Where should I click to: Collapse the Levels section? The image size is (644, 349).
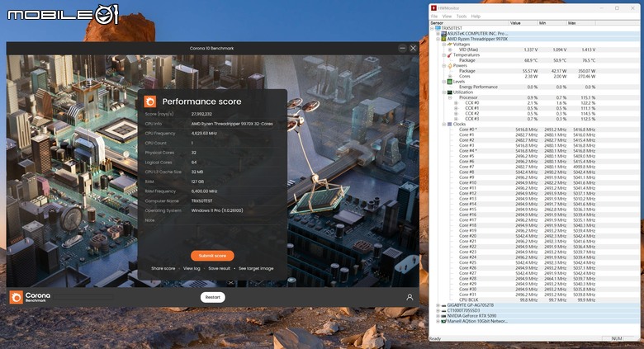click(x=444, y=82)
